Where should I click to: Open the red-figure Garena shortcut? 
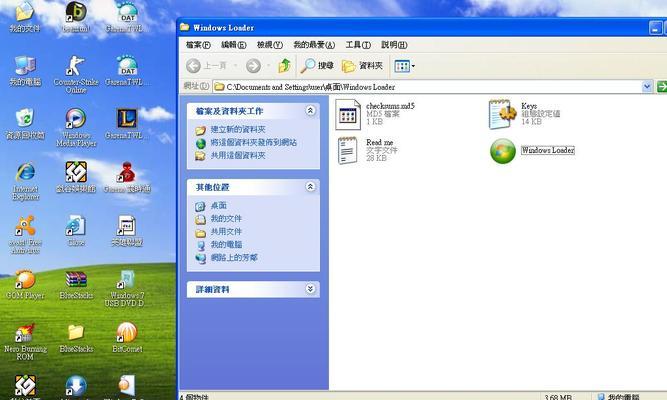[127, 177]
